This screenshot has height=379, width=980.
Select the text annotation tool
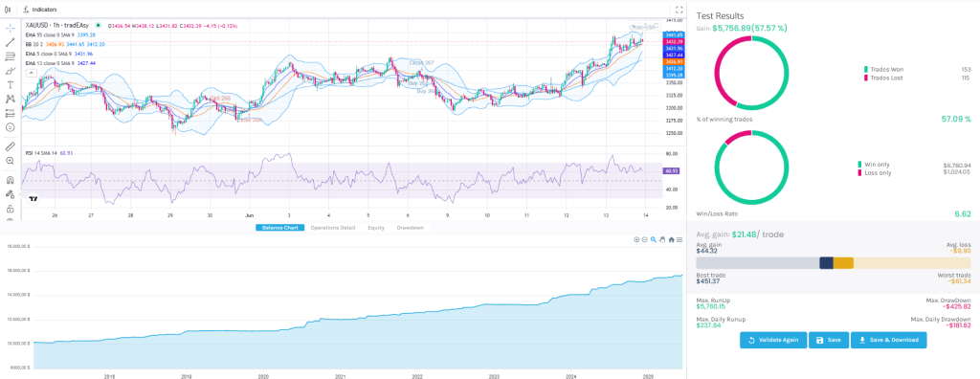(x=10, y=84)
